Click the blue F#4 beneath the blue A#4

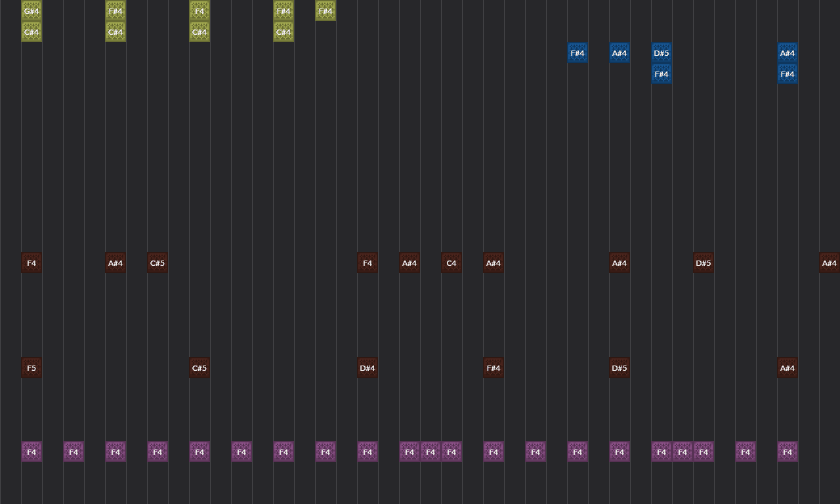tap(787, 73)
